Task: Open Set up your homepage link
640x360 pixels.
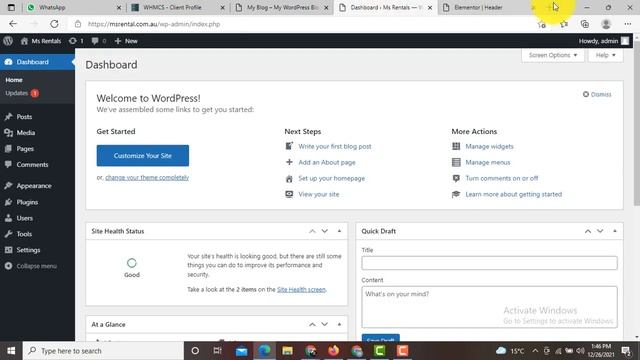Action: click(x=331, y=178)
